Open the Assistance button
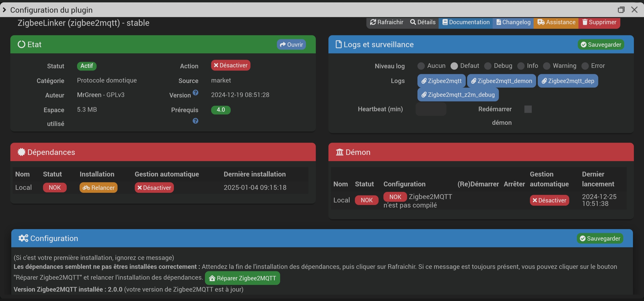This screenshot has width=644, height=301. (556, 22)
